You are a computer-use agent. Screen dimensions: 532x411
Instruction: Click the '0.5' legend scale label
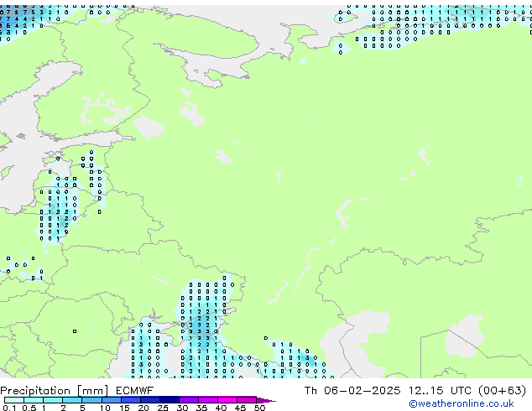[x=29, y=408]
